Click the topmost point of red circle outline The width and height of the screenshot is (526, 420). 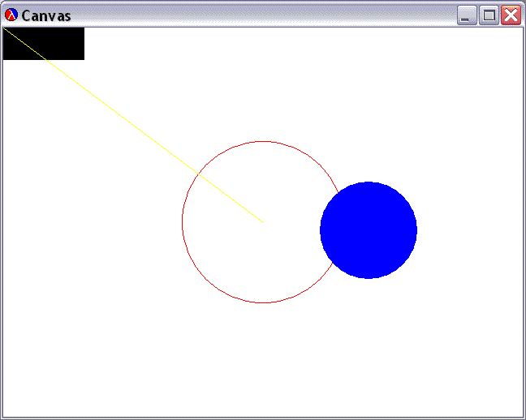point(263,141)
